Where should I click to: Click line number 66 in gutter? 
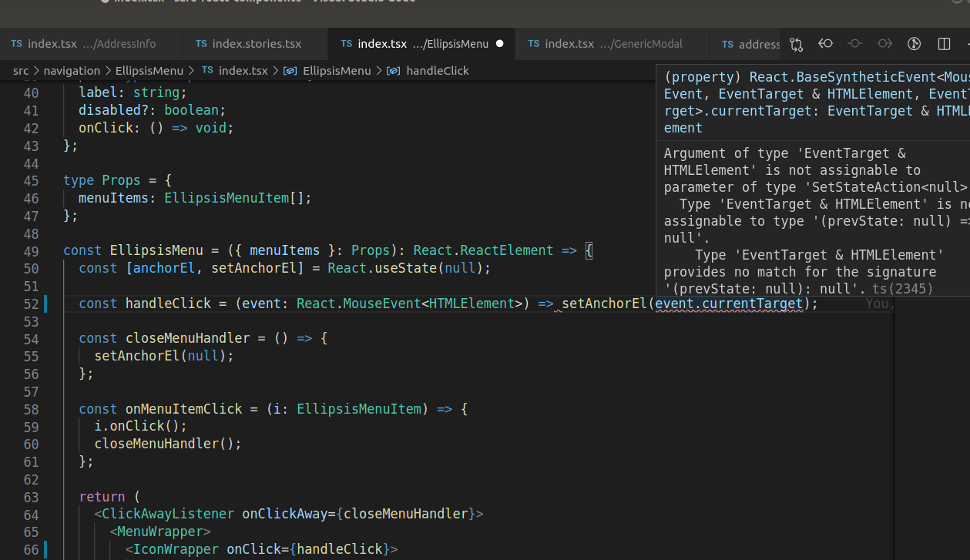point(31,549)
